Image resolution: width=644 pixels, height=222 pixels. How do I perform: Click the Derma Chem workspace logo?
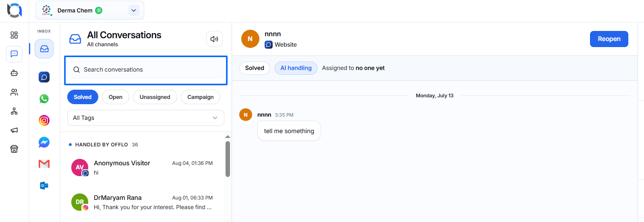(x=47, y=10)
